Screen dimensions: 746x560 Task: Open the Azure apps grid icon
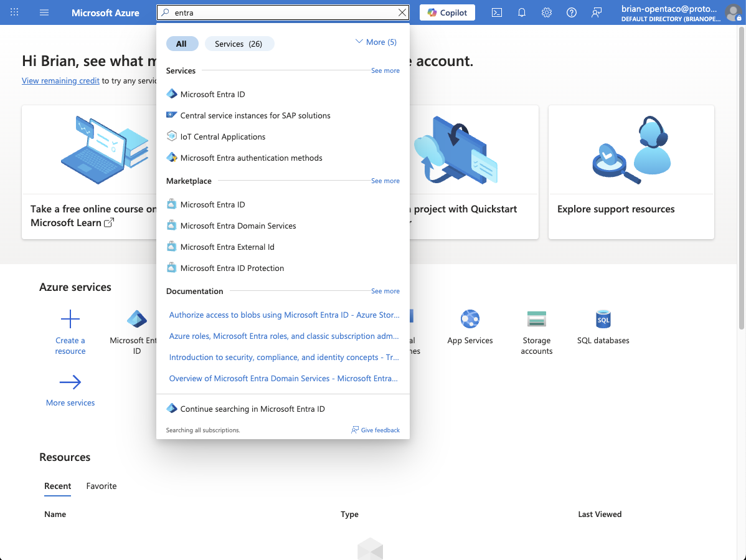tap(14, 12)
